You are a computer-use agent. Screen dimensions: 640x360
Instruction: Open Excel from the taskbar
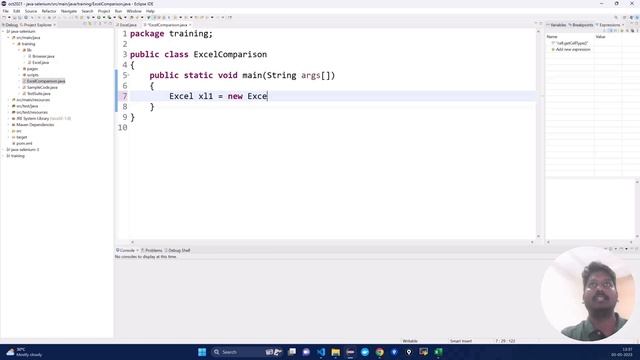438,352
